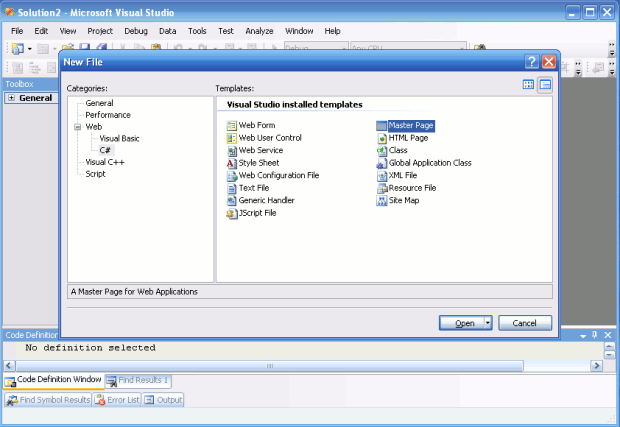The image size is (620, 427).
Task: Switch to the Find Results 1 tab
Action: pyautogui.click(x=138, y=380)
